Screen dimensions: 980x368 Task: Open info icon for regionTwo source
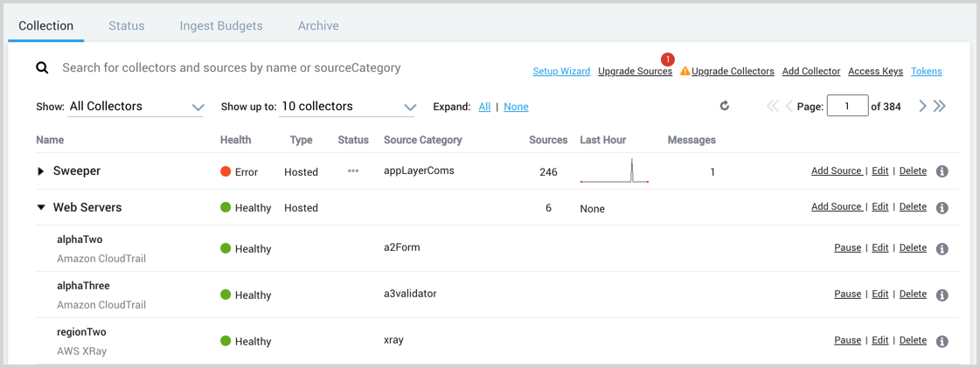pos(942,342)
